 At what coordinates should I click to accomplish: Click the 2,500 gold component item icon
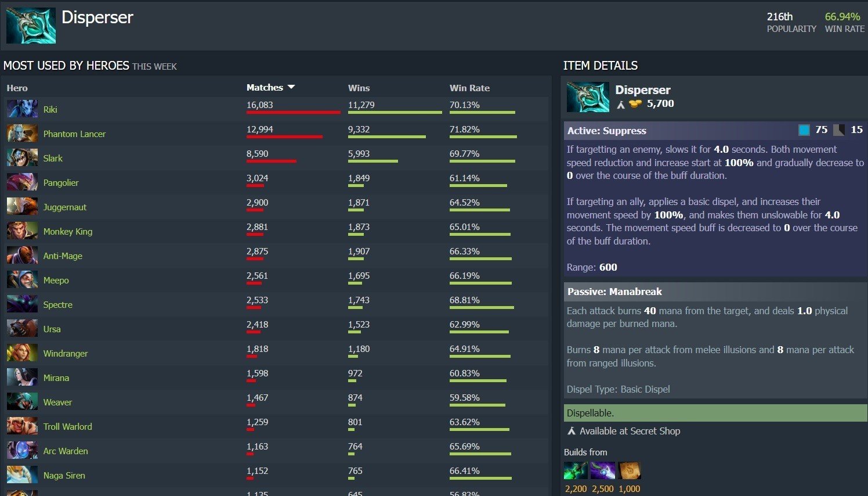pyautogui.click(x=602, y=470)
